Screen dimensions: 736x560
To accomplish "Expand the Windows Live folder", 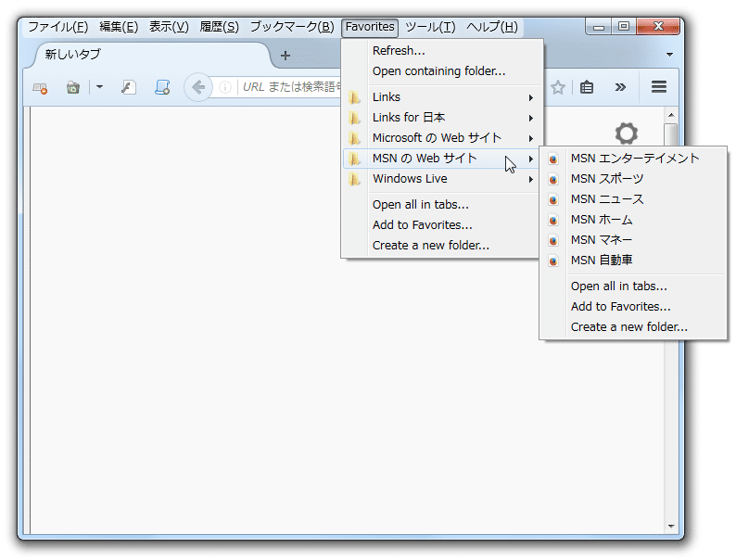I will (443, 179).
